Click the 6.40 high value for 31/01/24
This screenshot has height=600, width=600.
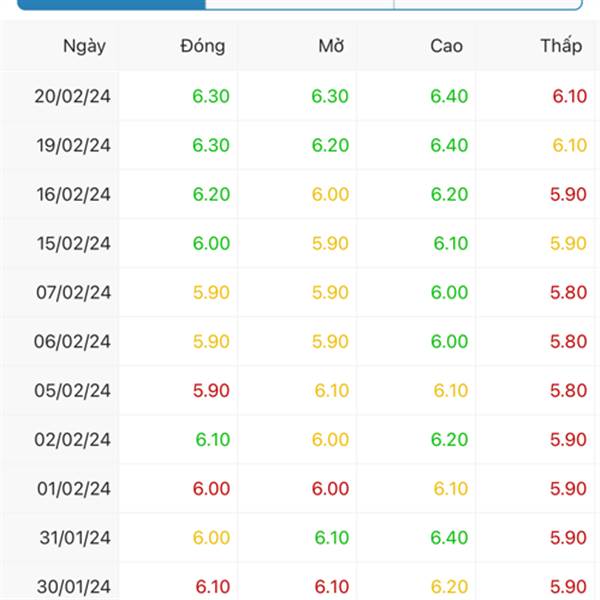[x=449, y=538]
